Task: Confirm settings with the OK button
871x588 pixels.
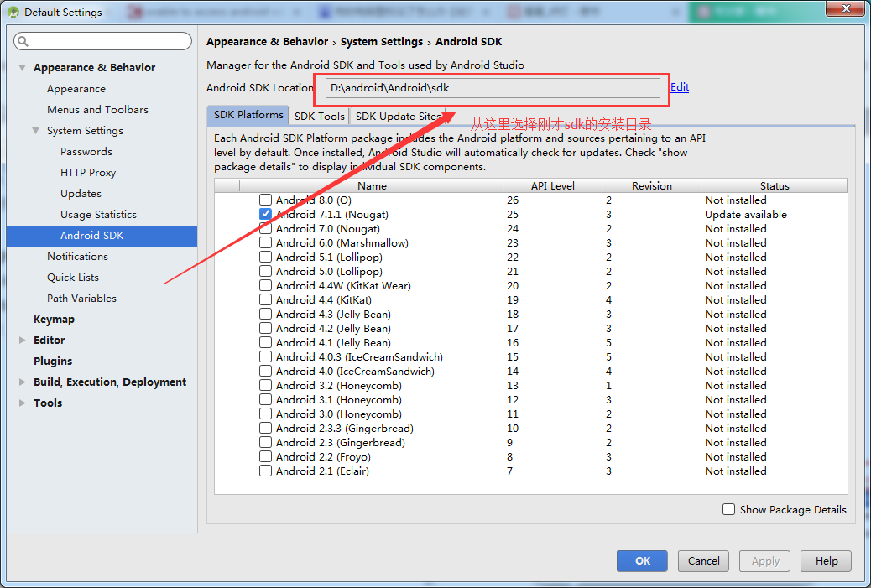Action: pyautogui.click(x=642, y=561)
